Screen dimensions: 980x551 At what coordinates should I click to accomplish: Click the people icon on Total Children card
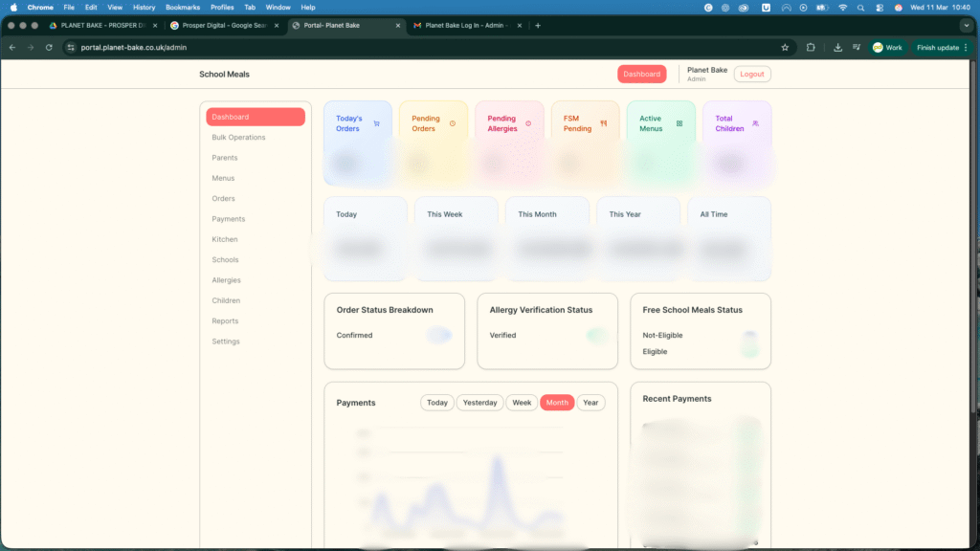pyautogui.click(x=755, y=123)
